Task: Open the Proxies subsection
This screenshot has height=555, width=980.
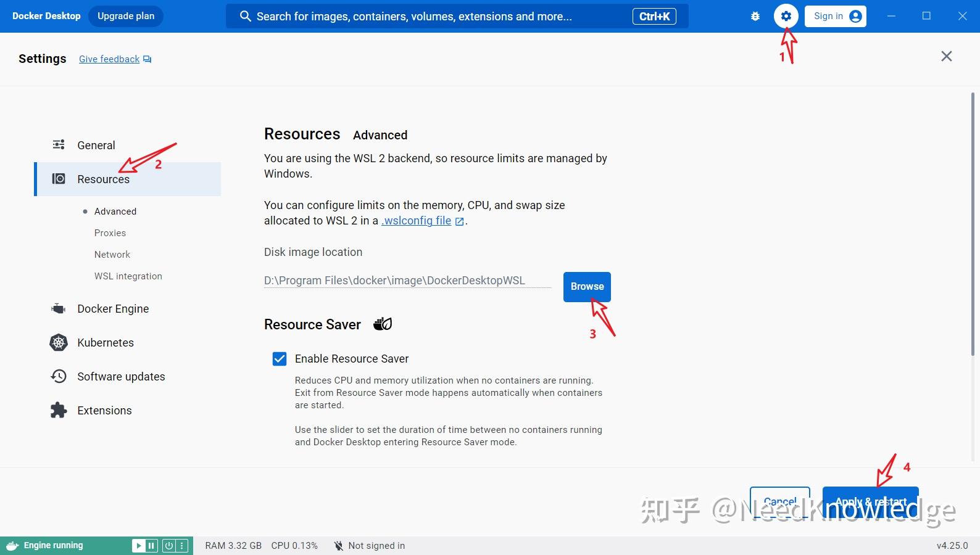Action: pyautogui.click(x=110, y=233)
